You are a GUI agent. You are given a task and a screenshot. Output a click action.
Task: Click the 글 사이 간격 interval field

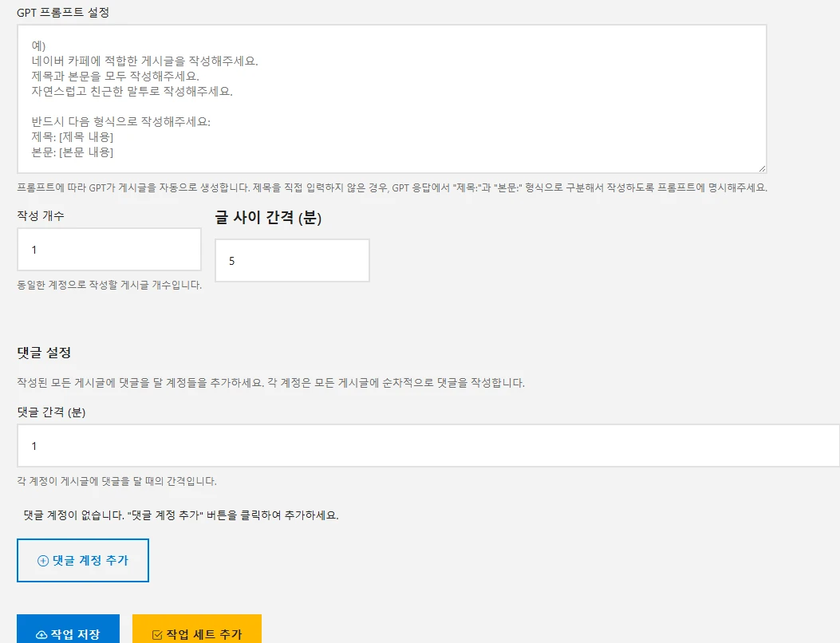pyautogui.click(x=291, y=260)
